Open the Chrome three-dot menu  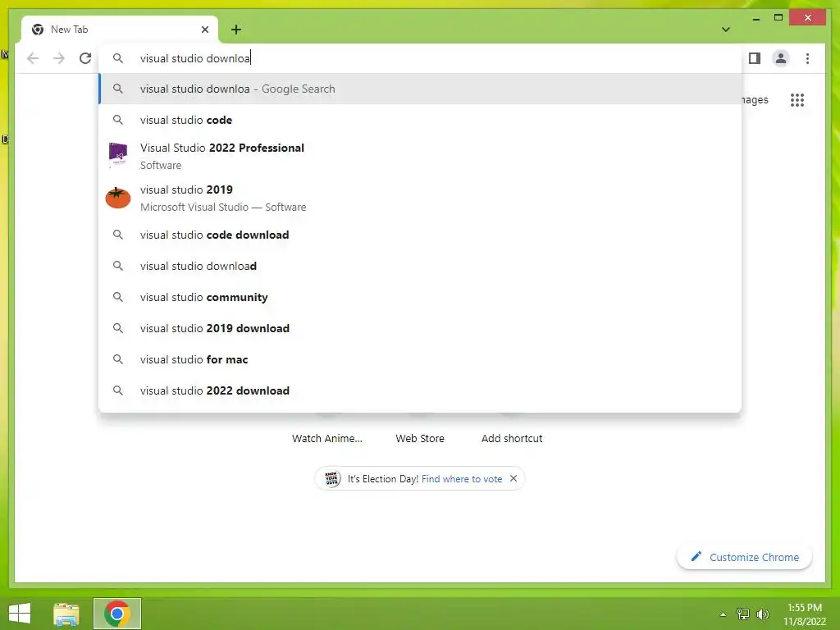[807, 58]
